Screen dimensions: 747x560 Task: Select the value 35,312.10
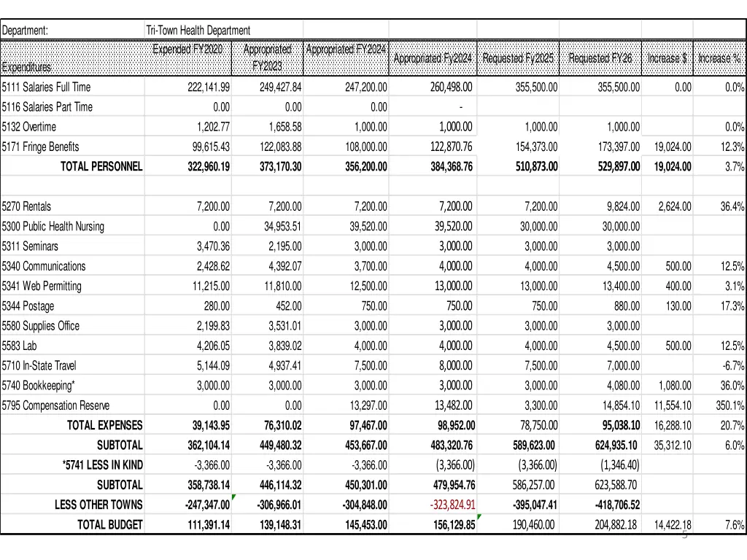click(x=673, y=446)
